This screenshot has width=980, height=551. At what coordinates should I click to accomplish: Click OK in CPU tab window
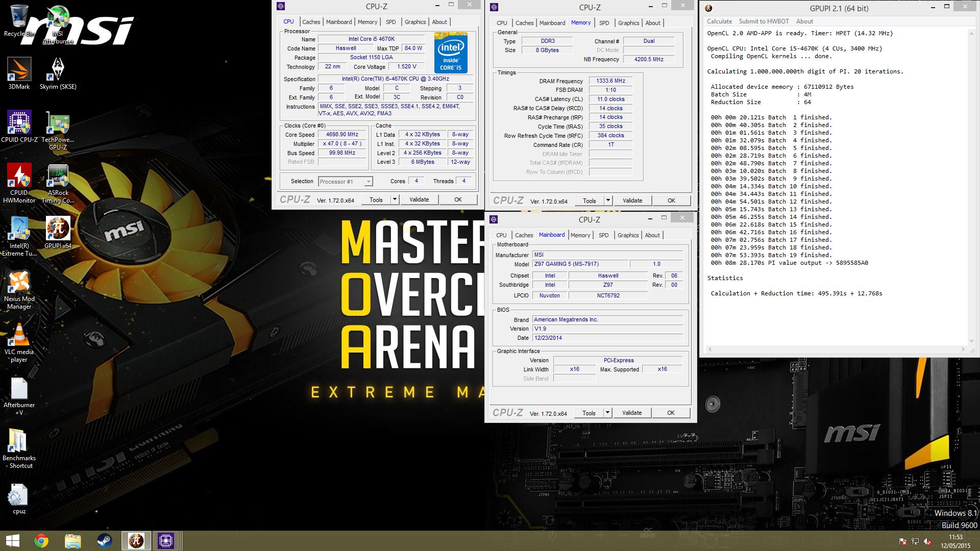coord(458,199)
